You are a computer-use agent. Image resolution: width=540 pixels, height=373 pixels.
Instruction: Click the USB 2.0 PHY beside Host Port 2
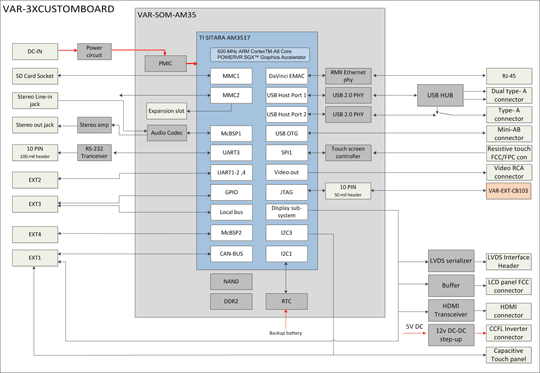(348, 114)
